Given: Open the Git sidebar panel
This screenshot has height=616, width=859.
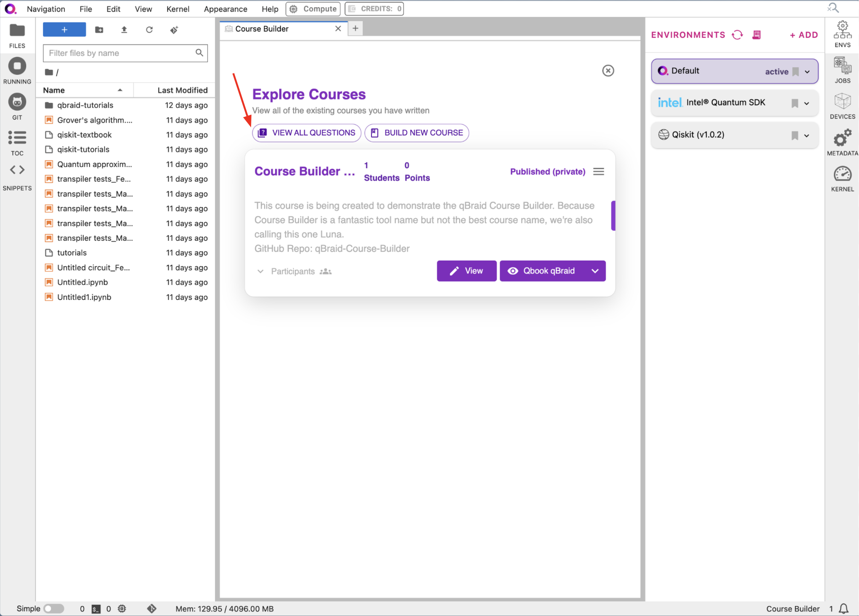Looking at the screenshot, I should [x=17, y=107].
